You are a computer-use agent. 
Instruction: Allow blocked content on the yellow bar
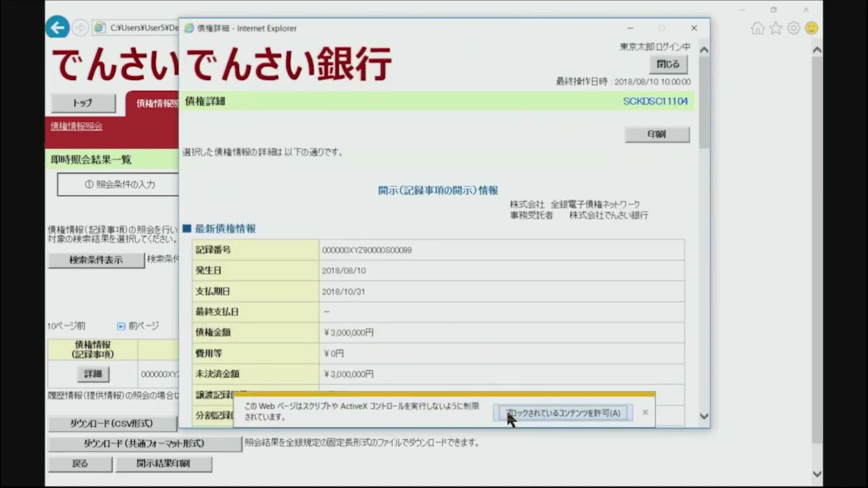pos(562,413)
